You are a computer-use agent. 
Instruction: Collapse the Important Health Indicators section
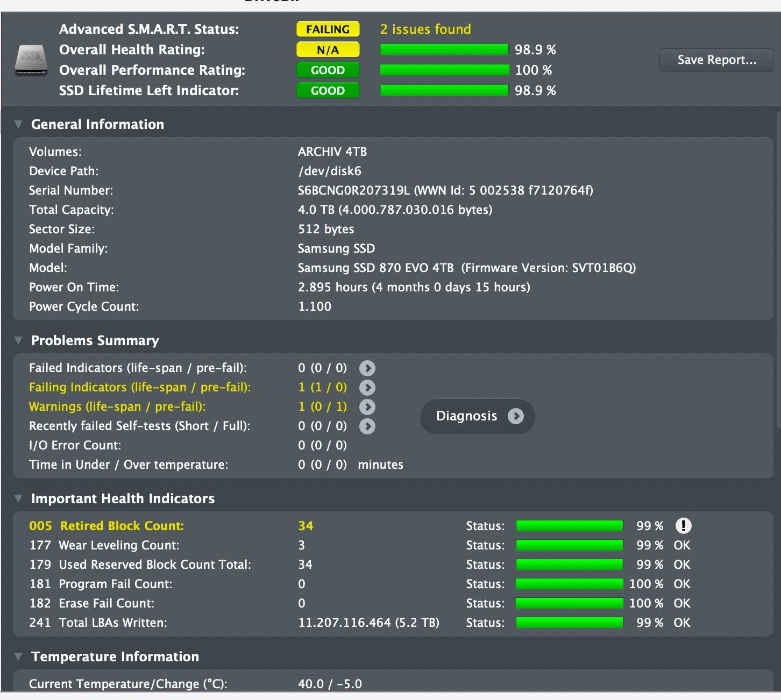click(18, 498)
